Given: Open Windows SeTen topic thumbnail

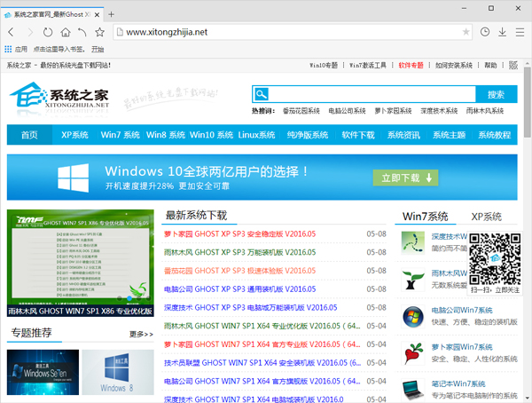Looking at the screenshot, I should [43, 372].
